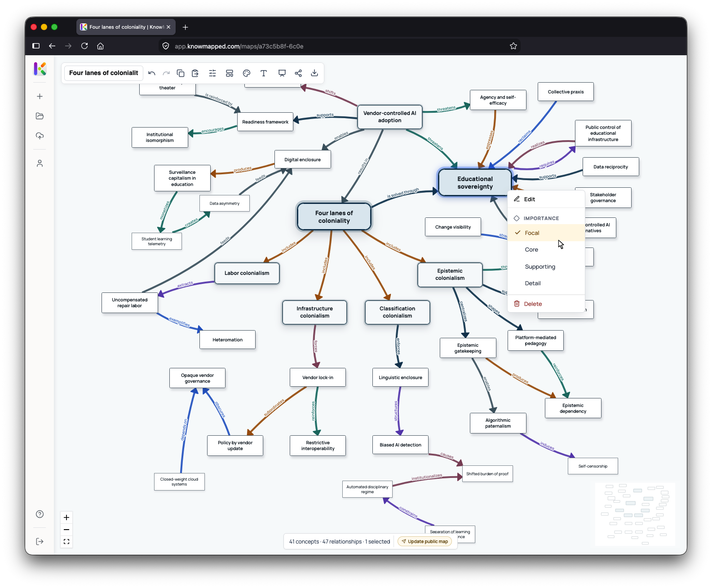
Task: Select the Vendor-controlled AI adoption node
Action: pos(390,117)
